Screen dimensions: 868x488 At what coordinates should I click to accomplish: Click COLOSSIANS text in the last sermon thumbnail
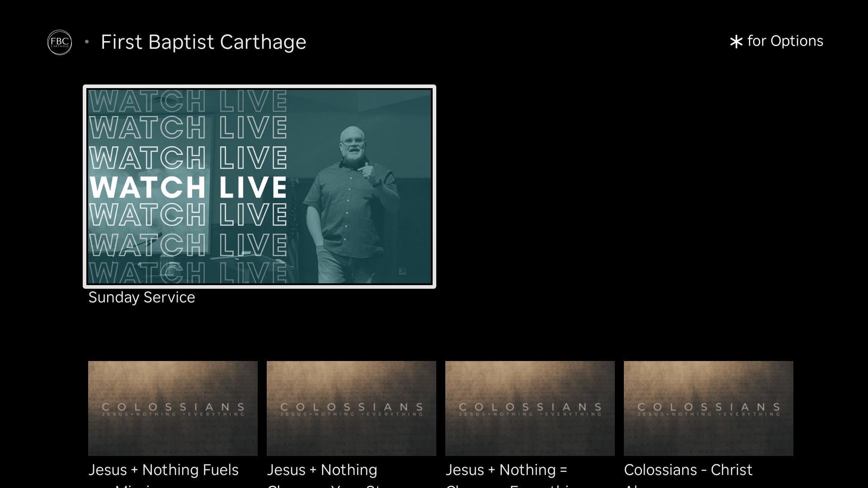click(x=708, y=407)
